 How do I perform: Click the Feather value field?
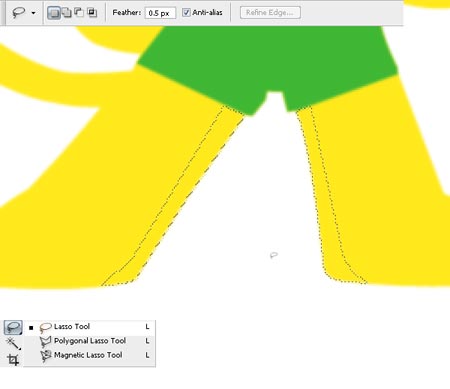click(x=160, y=13)
